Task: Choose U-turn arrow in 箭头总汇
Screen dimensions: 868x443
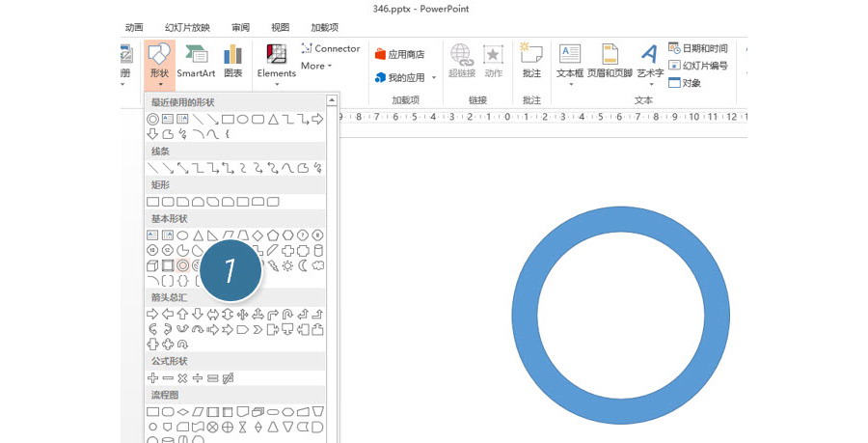Action: pyautogui.click(x=287, y=314)
